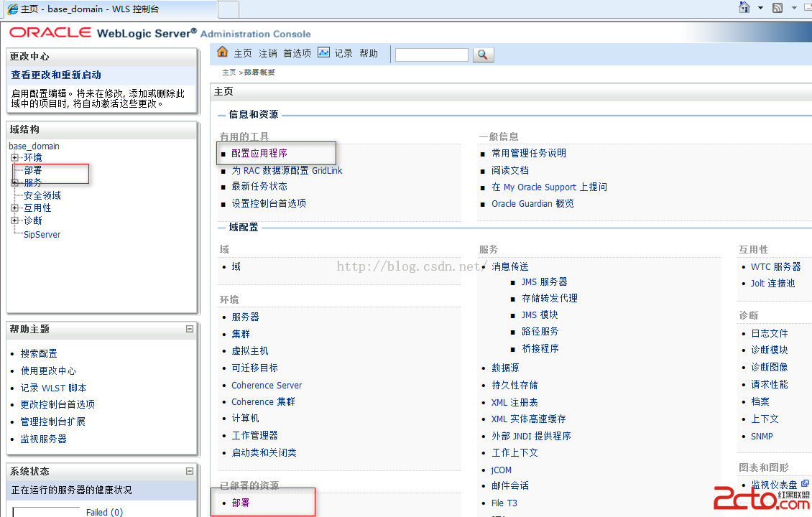Click 记录 in the toolbar

click(343, 53)
